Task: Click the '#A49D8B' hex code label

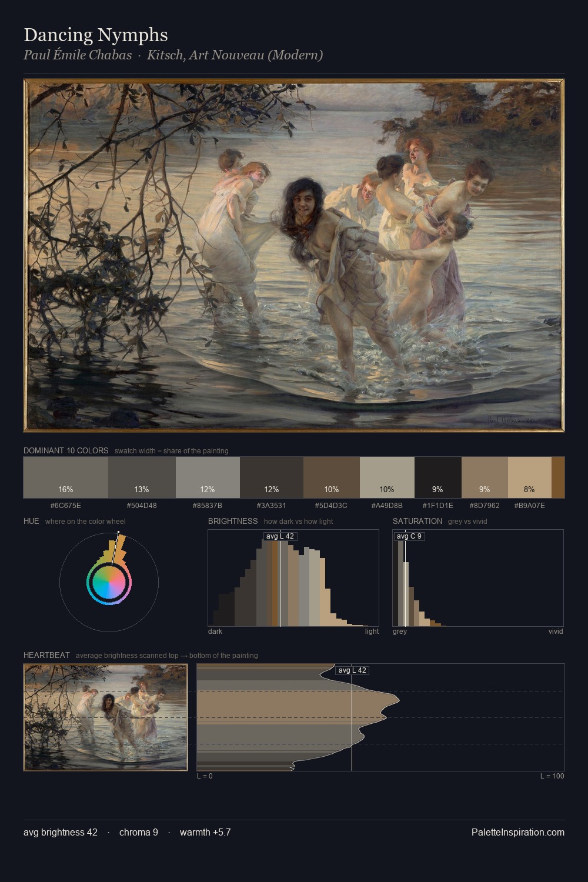Action: 387,506
